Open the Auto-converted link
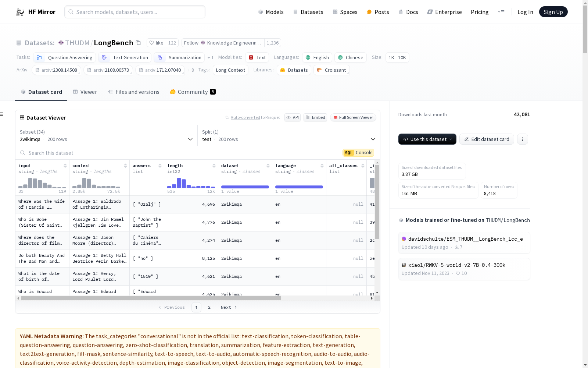Viewport: 588px width, 368px height. coord(245,117)
